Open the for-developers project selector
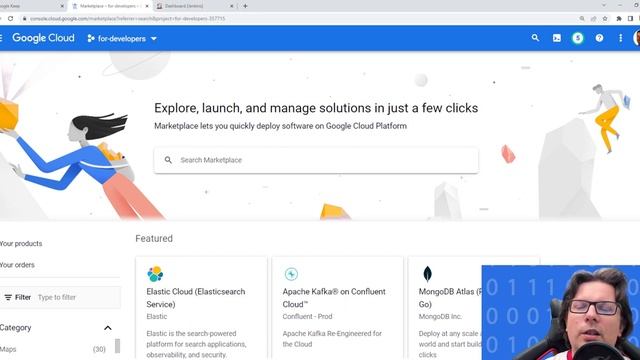Image resolution: width=640 pixels, height=360 pixels. pyautogui.click(x=122, y=38)
